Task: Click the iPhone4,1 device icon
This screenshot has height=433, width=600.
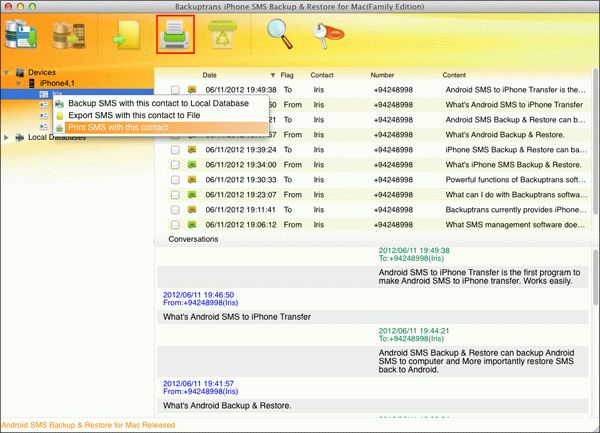Action: (32, 83)
